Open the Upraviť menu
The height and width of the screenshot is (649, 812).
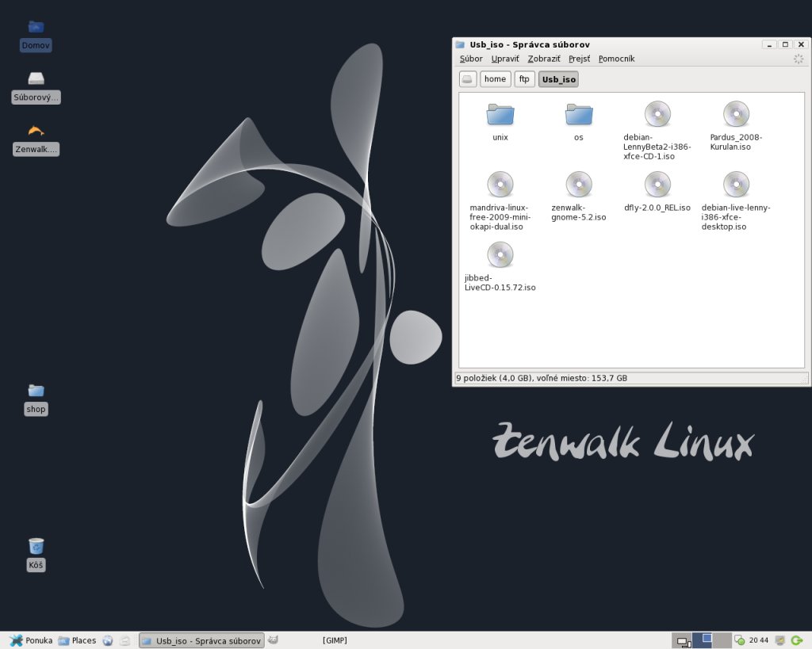[505, 59]
